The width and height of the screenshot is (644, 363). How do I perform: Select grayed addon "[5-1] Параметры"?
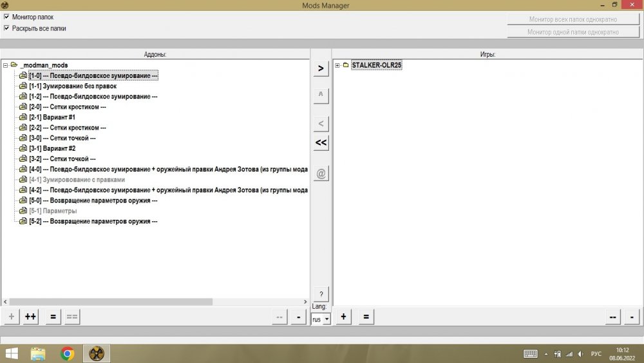[53, 211]
